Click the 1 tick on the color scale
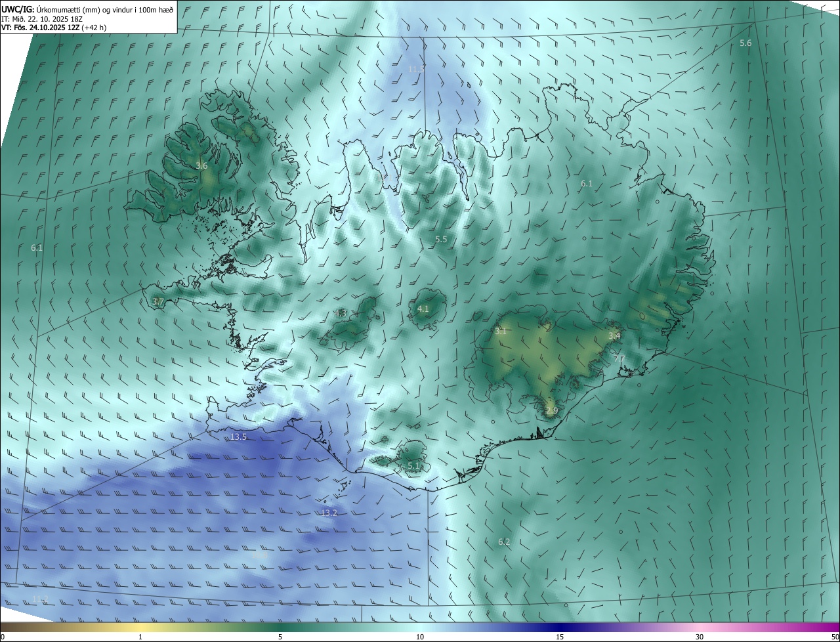 pos(140,637)
